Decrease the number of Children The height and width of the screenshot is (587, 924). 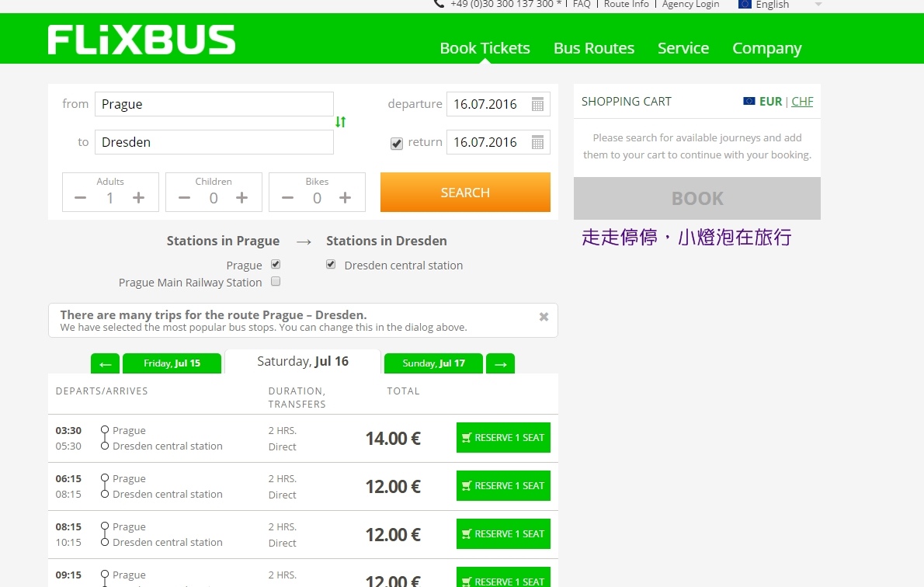click(185, 198)
